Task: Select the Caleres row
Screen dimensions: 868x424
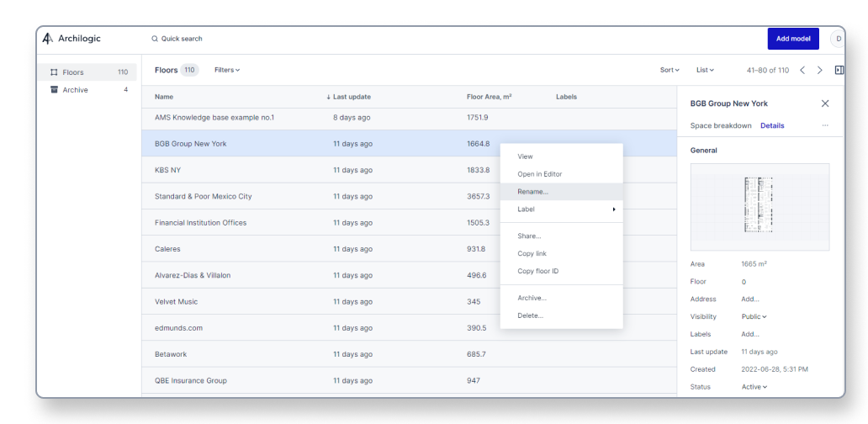Action: (409, 249)
